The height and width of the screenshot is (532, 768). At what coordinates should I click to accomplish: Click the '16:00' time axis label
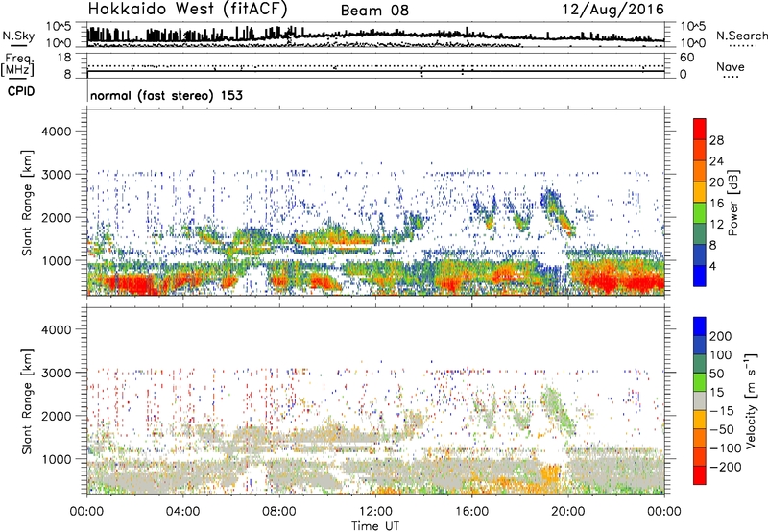point(471,512)
